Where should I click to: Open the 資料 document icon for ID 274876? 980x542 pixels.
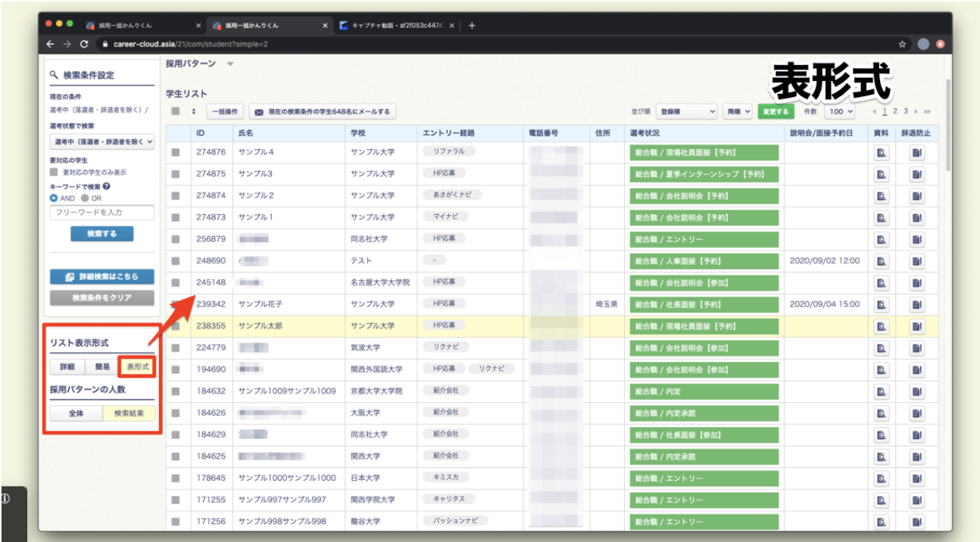click(882, 153)
